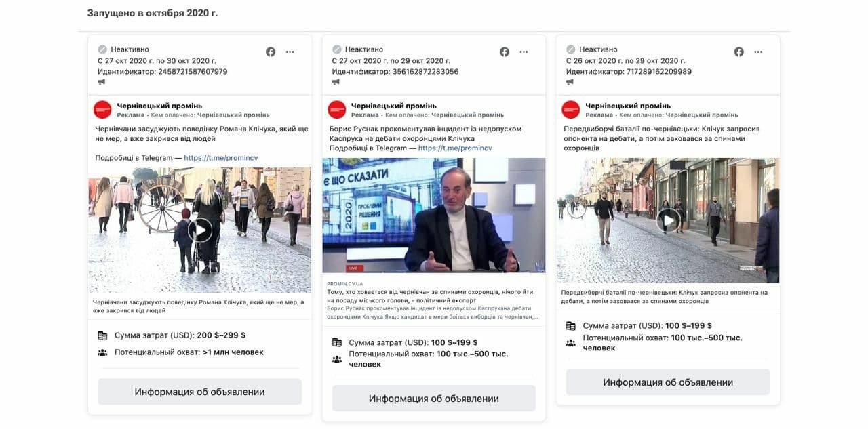Click Facebook icon on second ad card
The image size is (868, 429).
tap(505, 52)
